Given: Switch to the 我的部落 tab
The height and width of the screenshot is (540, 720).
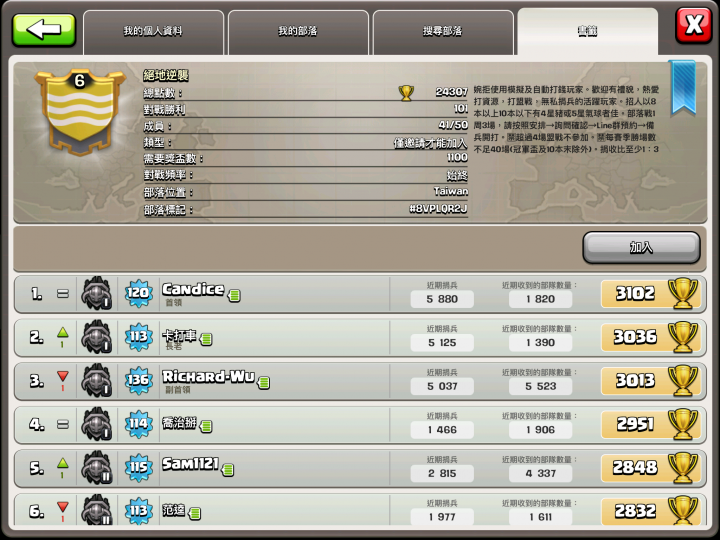Looking at the screenshot, I should click(298, 32).
